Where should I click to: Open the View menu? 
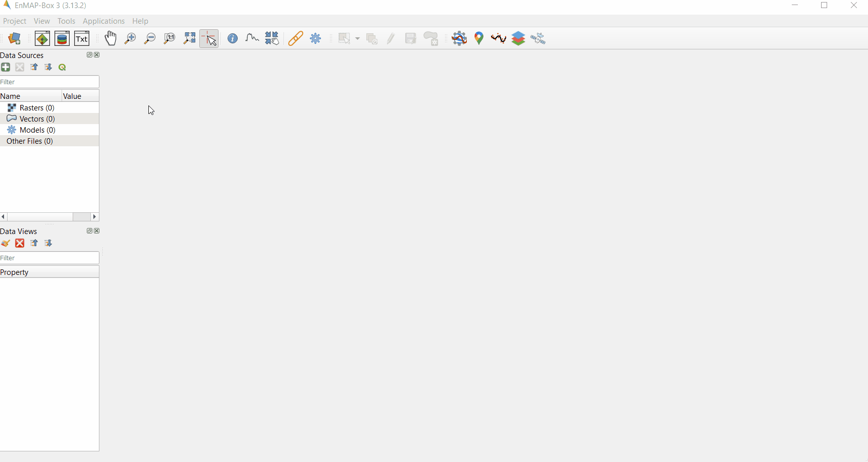click(x=42, y=21)
